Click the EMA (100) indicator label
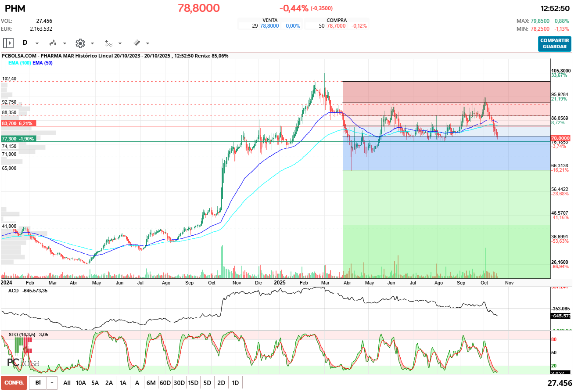 click(x=19, y=63)
